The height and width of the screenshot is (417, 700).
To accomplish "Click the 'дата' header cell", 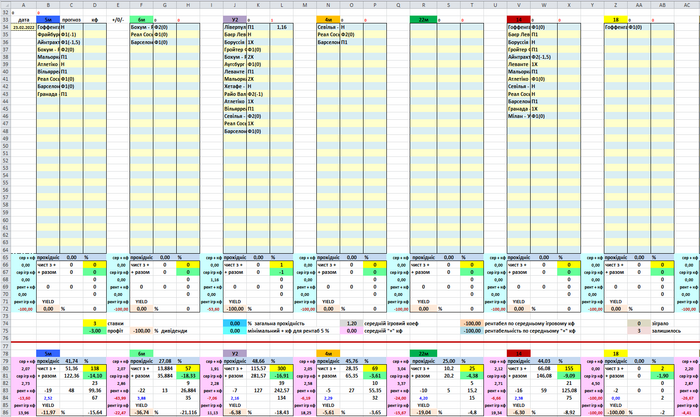I will 23,20.
